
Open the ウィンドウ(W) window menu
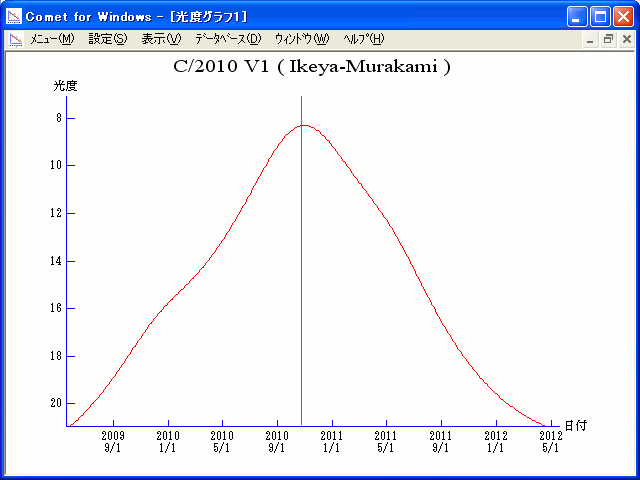coord(301,39)
